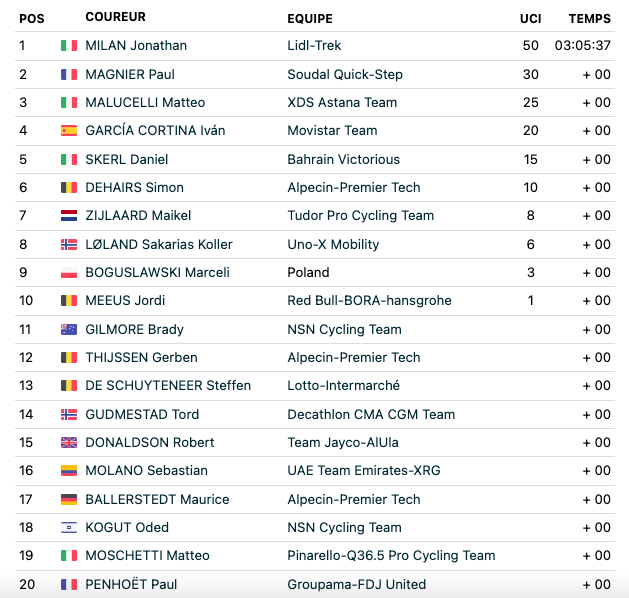Click the Australian flag beside GILMORE Brady
This screenshot has width=629, height=598.
tap(69, 330)
